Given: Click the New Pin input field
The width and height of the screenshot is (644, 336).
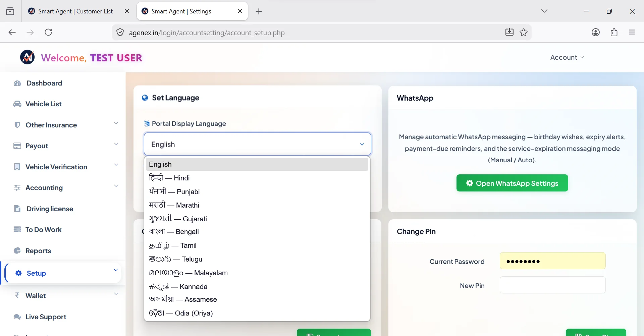Looking at the screenshot, I should click(552, 285).
